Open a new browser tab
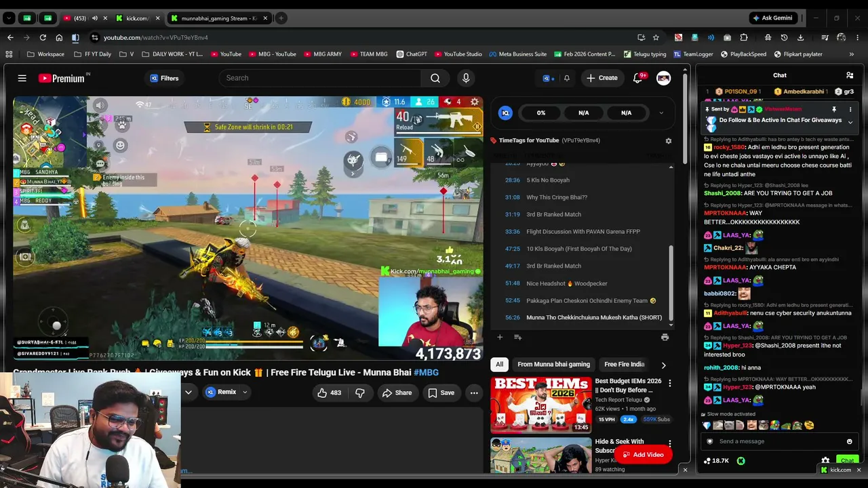This screenshot has width=868, height=488. tap(281, 18)
